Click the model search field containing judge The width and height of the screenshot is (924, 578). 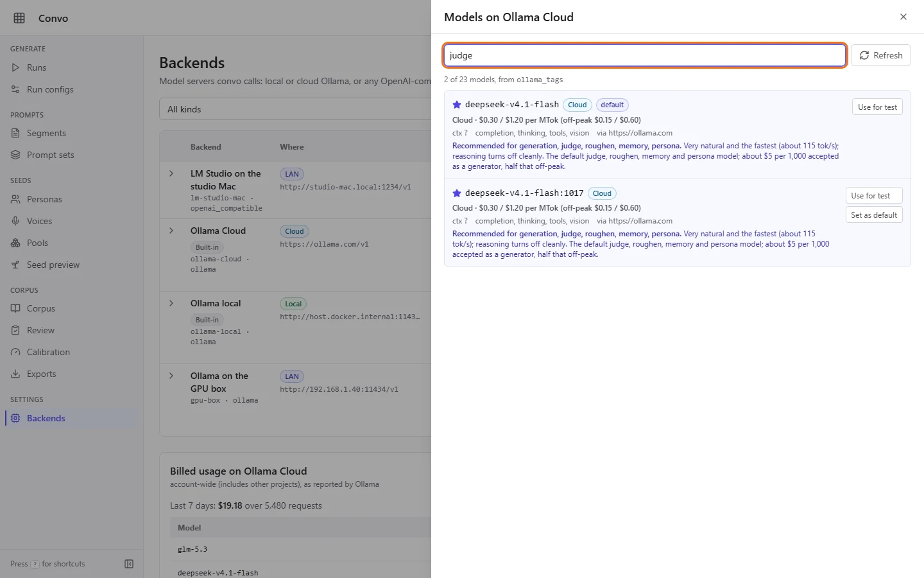[x=644, y=55]
